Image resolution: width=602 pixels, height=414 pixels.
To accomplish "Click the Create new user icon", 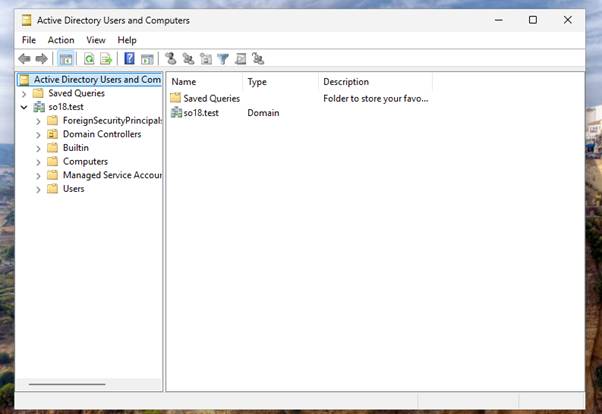I will point(171,59).
